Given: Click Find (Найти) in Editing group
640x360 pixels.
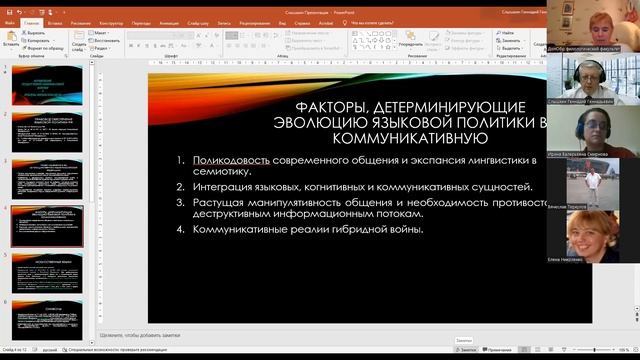Looking at the screenshot, I should [505, 33].
